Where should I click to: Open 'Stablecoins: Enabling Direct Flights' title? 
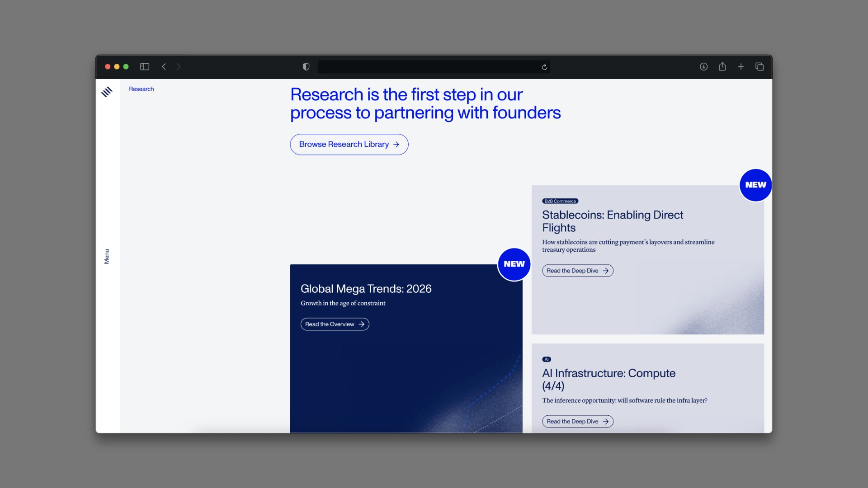pos(613,221)
